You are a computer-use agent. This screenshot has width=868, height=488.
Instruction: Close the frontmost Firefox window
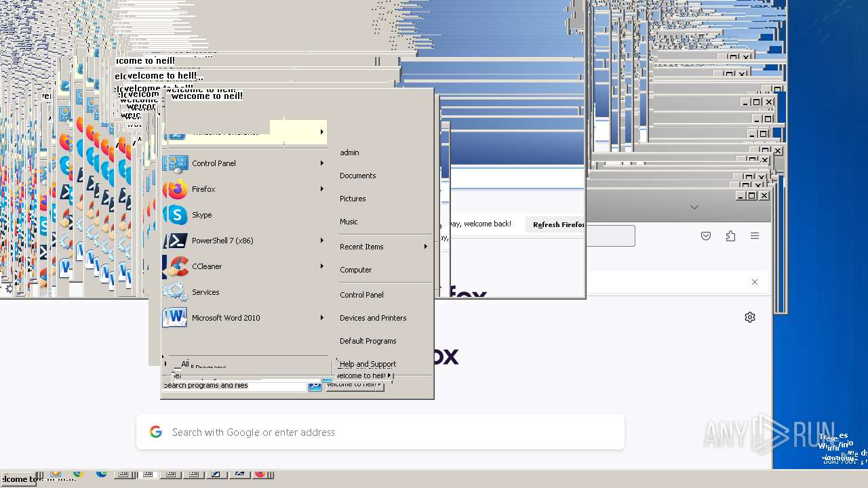tap(764, 196)
